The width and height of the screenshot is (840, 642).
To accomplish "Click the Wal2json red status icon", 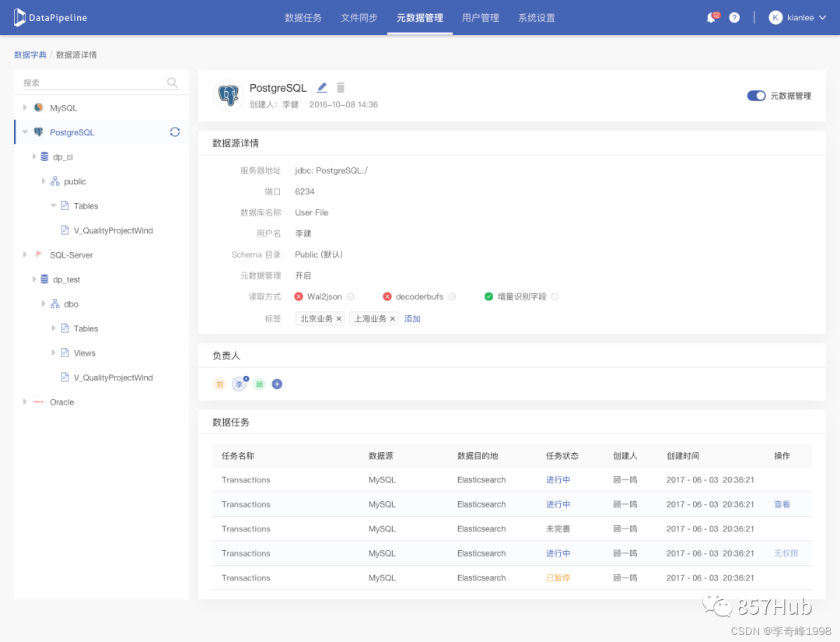I will pyautogui.click(x=299, y=296).
